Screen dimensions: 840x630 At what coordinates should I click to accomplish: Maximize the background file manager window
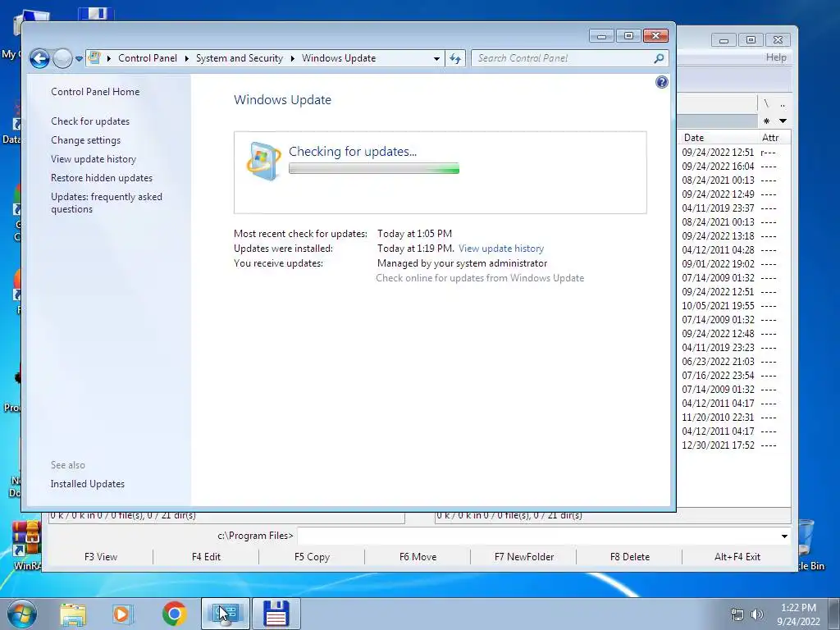tap(751, 40)
